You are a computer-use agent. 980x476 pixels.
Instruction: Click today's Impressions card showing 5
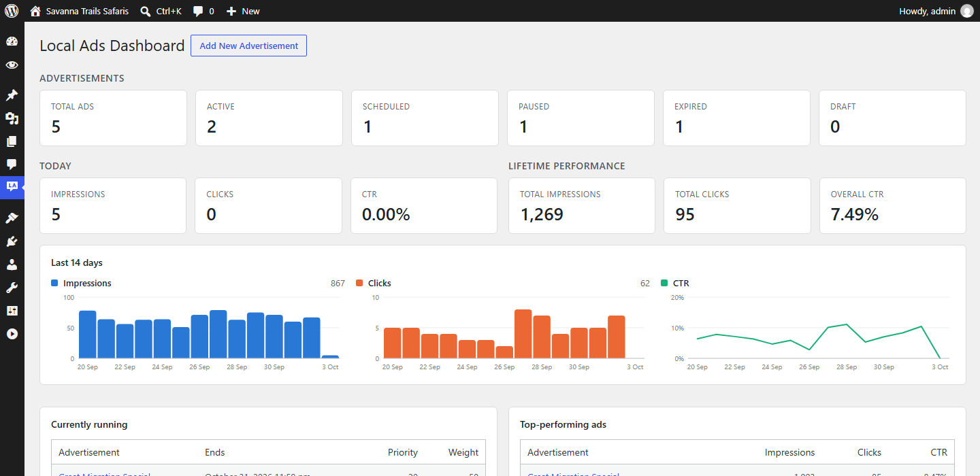point(113,205)
